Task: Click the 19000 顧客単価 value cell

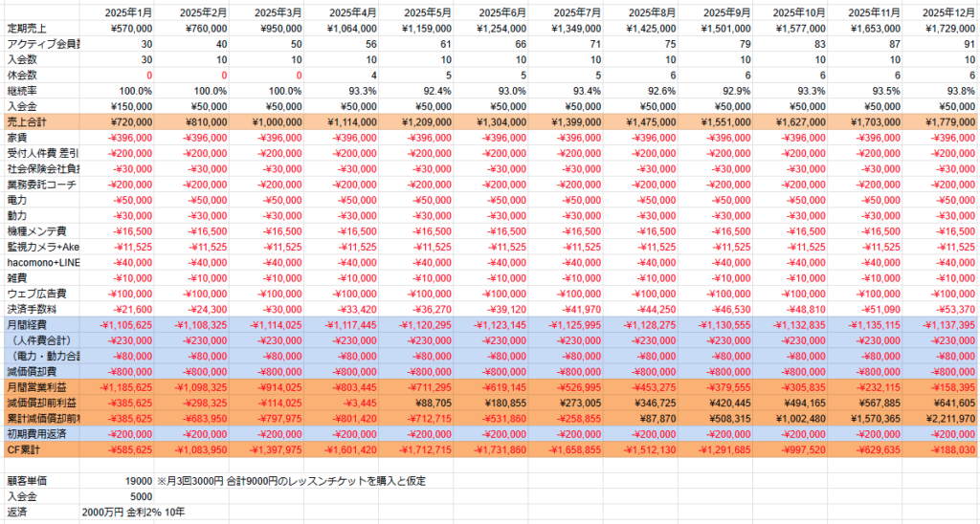Action: pos(116,481)
